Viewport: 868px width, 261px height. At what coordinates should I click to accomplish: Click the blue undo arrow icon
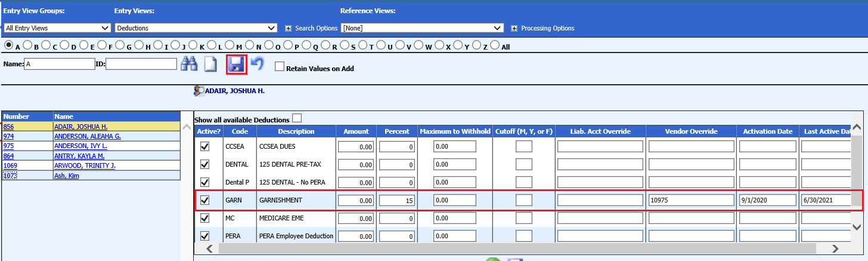258,64
